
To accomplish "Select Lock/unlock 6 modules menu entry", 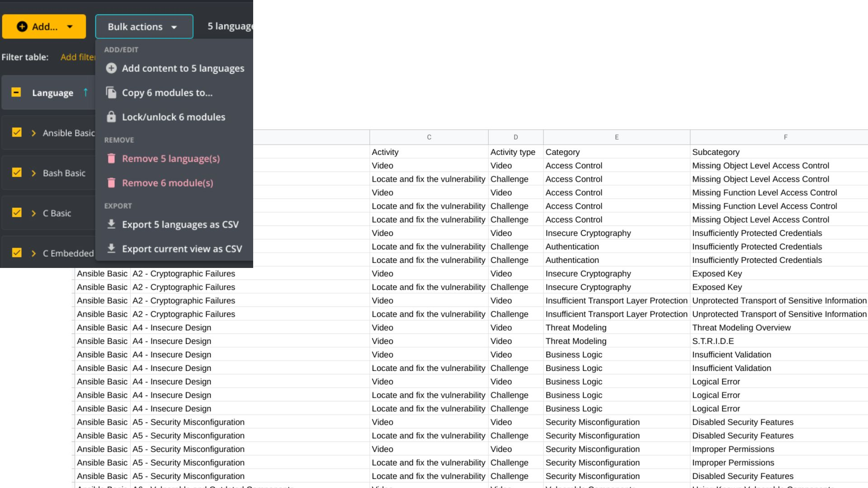I will click(173, 117).
